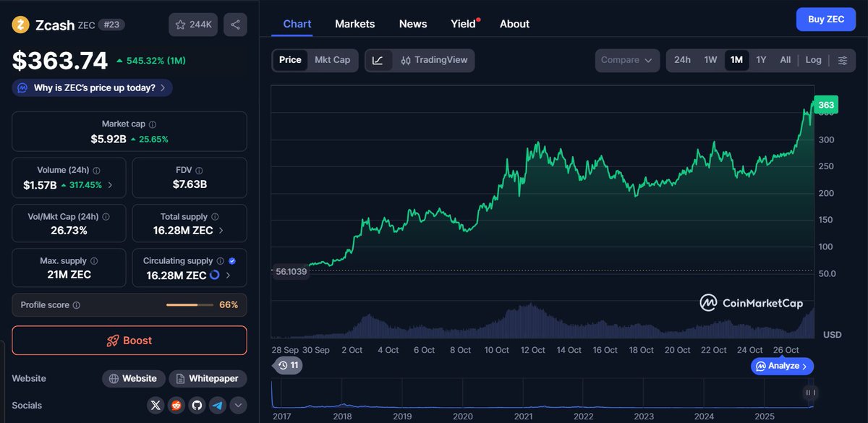
Task: Click the $7.63B FDV value
Action: (190, 184)
